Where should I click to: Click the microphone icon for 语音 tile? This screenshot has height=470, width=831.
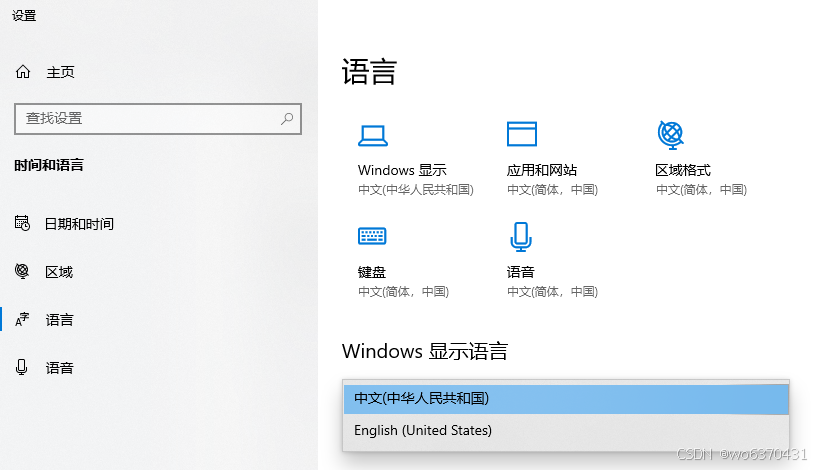point(521,236)
